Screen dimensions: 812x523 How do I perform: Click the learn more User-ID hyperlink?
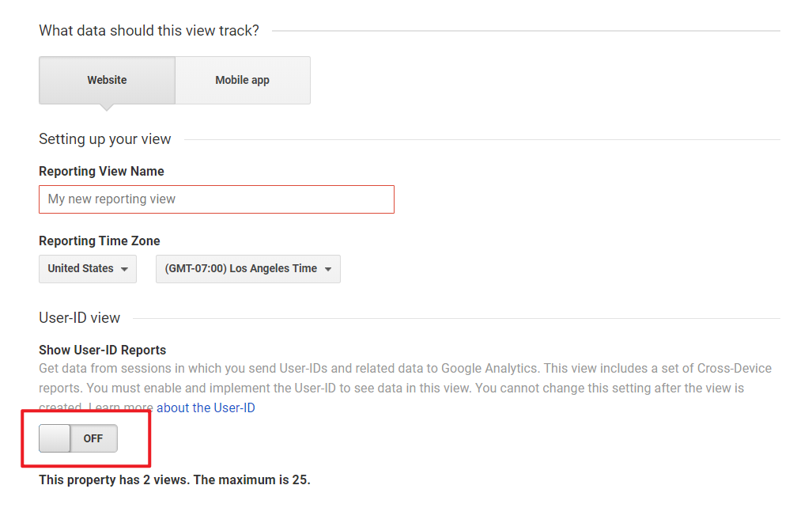206,407
